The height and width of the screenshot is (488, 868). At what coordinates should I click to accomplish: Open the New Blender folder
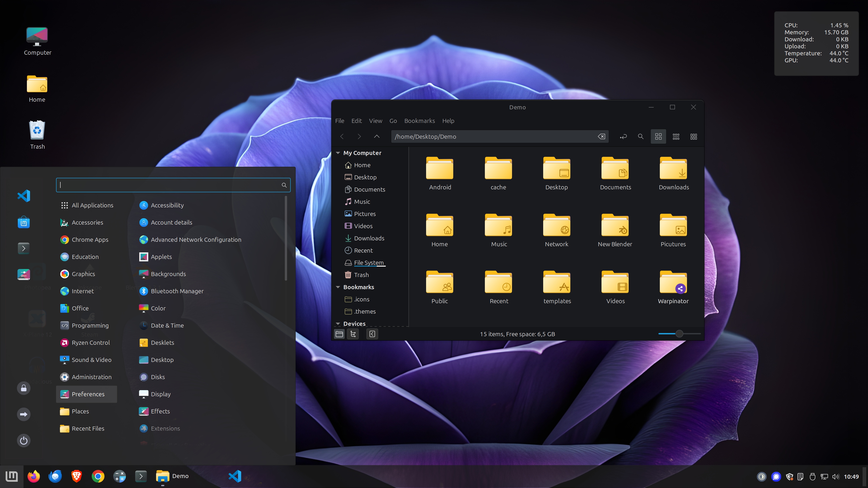pyautogui.click(x=615, y=231)
